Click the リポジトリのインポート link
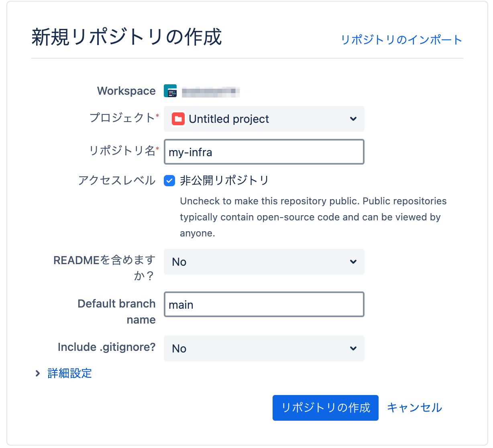This screenshot has width=493, height=448. point(401,40)
